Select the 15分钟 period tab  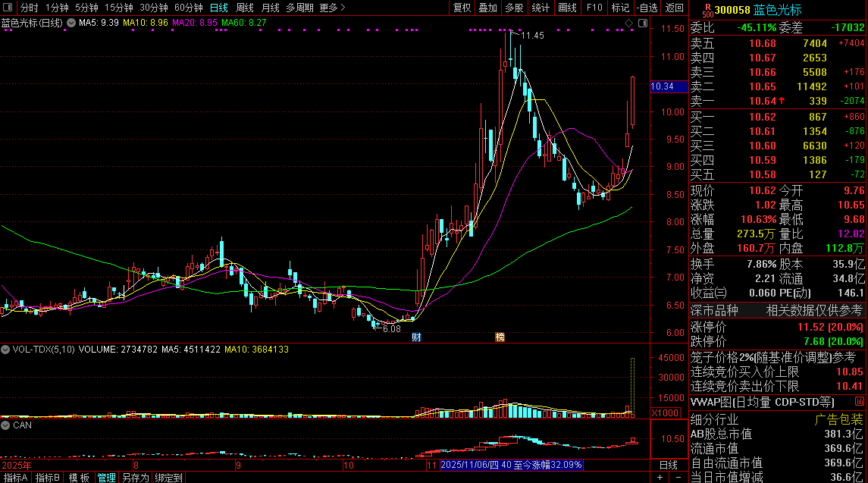(x=119, y=8)
